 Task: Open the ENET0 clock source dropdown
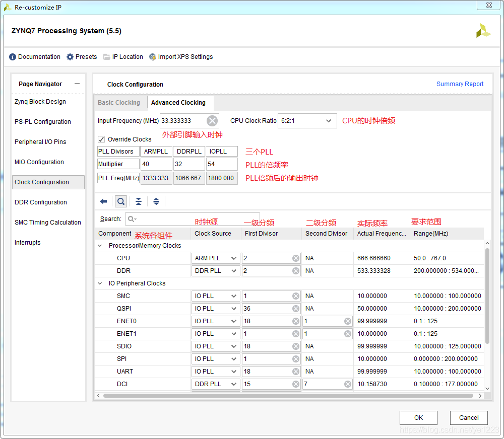point(216,321)
